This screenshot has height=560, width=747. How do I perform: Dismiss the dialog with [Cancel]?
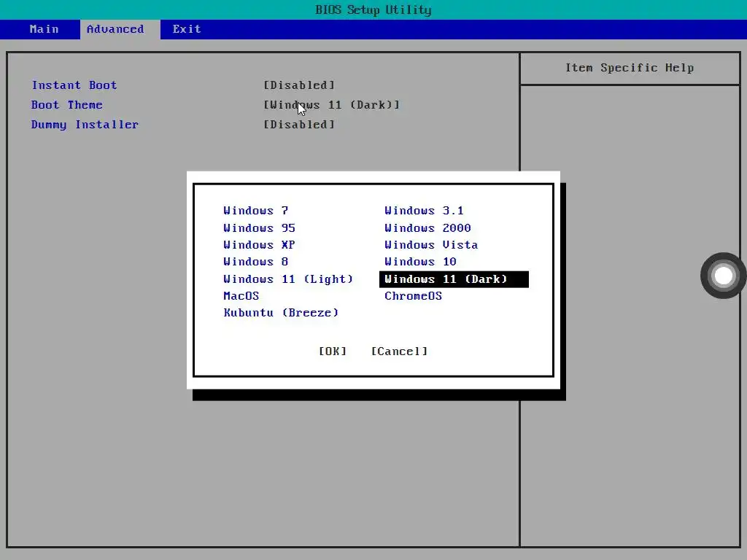pos(399,351)
